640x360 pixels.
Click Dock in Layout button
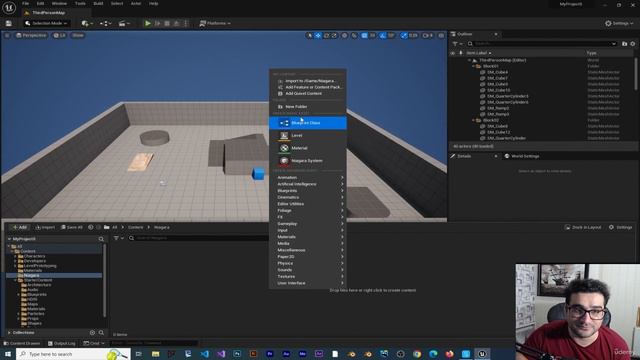tap(583, 227)
